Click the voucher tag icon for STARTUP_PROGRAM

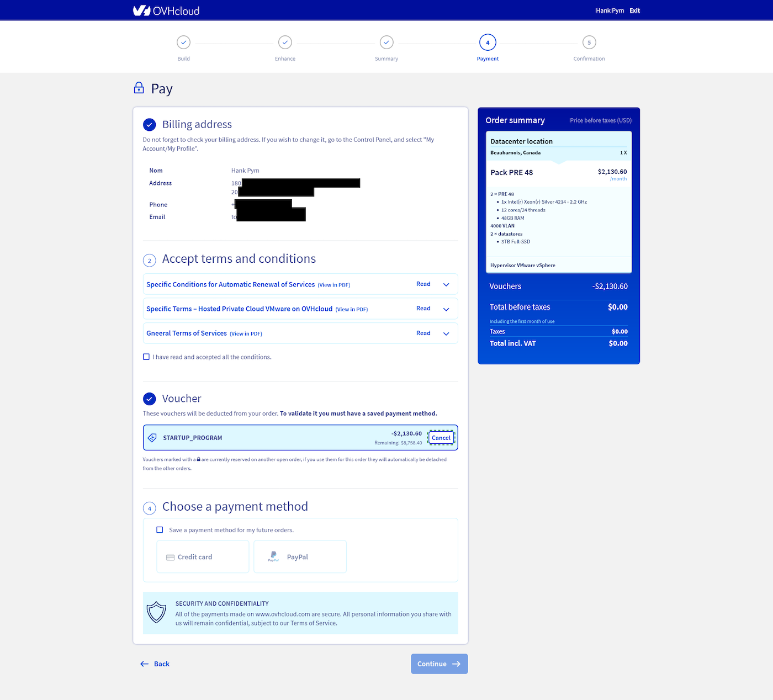pos(152,438)
